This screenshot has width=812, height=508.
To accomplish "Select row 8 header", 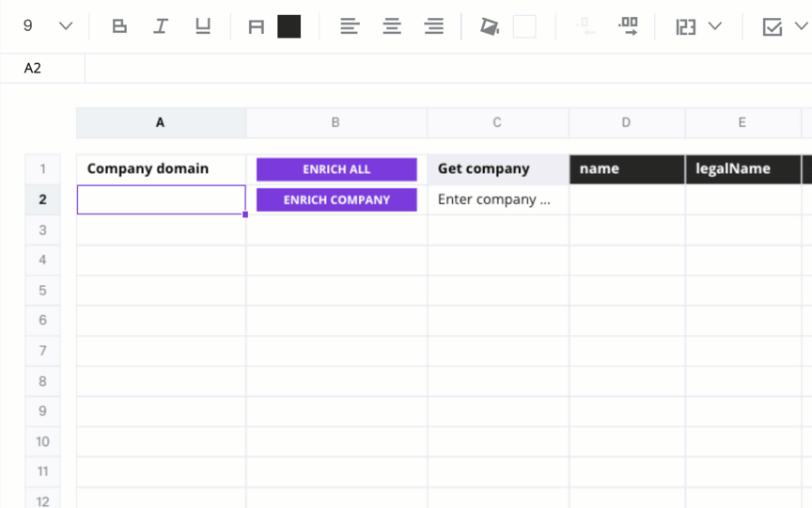I will (43, 381).
